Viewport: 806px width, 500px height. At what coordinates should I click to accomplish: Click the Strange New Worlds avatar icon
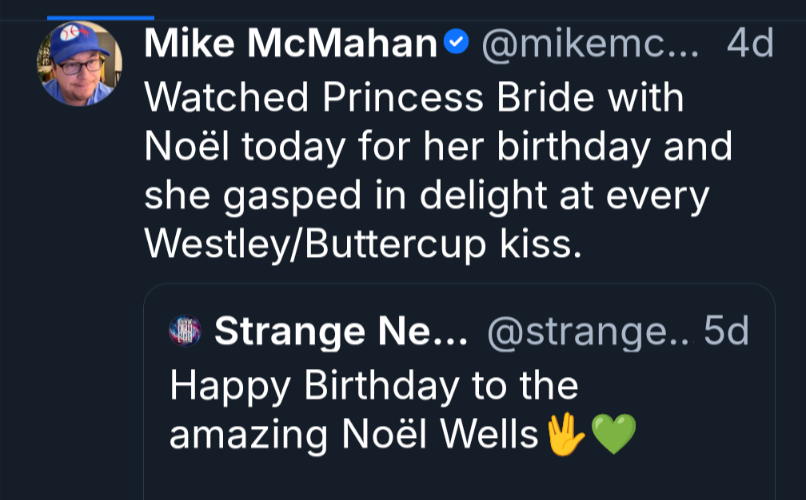(x=186, y=332)
